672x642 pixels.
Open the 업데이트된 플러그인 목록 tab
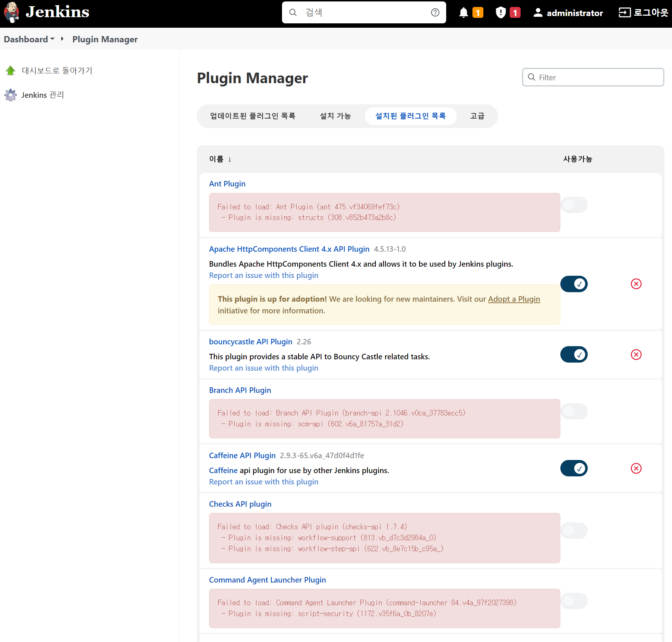point(252,116)
